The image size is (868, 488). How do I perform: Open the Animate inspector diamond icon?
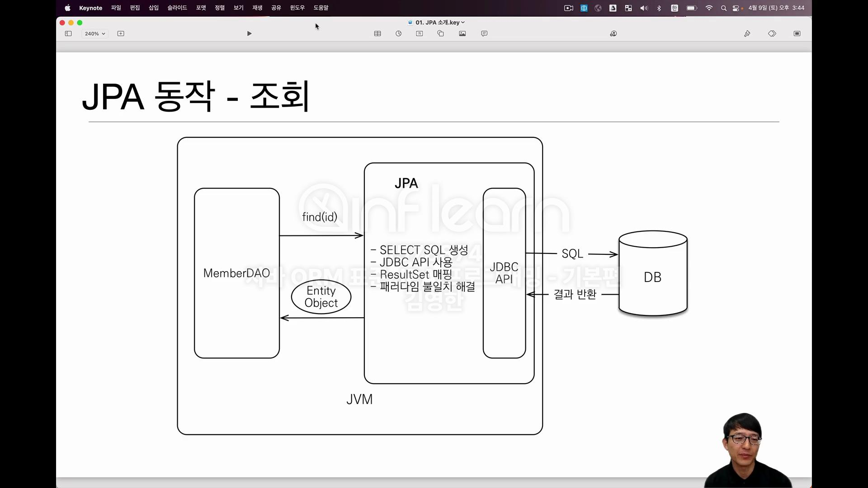pos(772,33)
